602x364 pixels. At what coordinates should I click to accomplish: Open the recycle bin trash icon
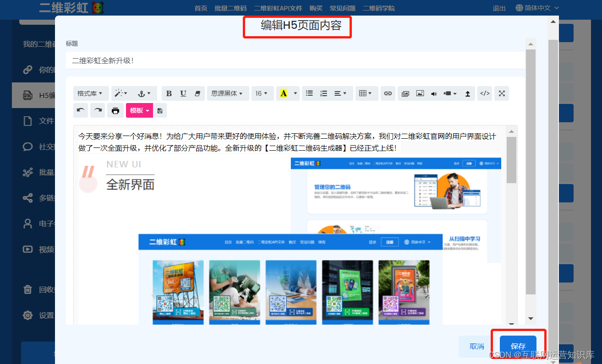pyautogui.click(x=28, y=289)
